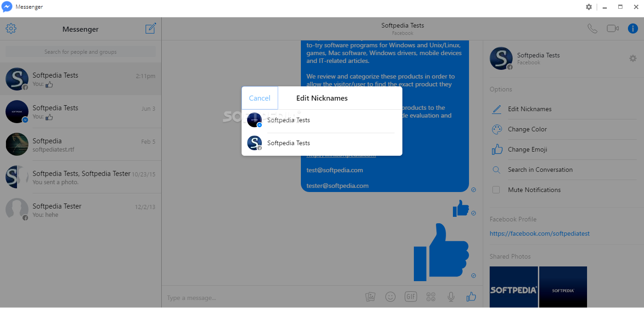Open conversation options gear next to Softpedia Tests
The width and height of the screenshot is (644, 311).
tap(633, 58)
